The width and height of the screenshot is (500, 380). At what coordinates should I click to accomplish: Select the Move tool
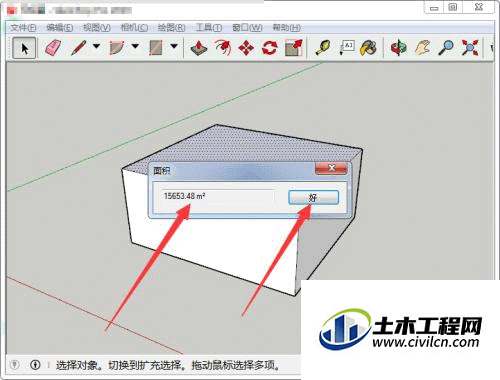tap(246, 48)
